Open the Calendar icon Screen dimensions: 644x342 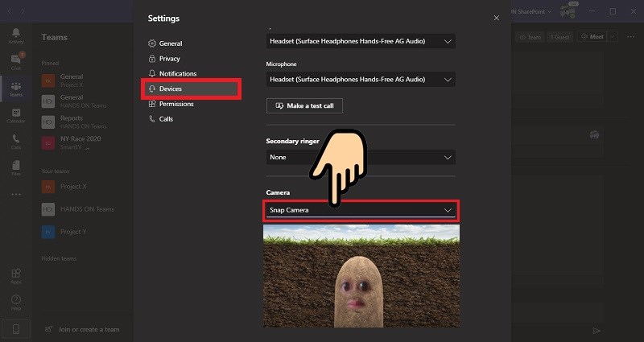(x=15, y=115)
